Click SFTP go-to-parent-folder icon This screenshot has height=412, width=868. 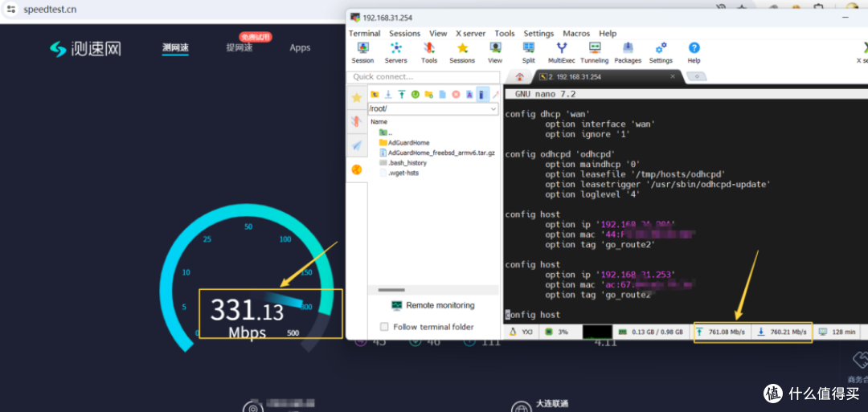point(375,95)
